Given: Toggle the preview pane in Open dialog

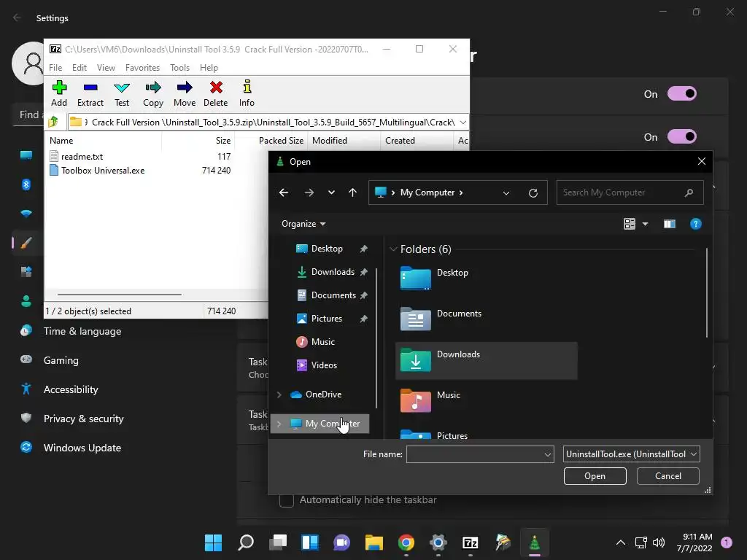Looking at the screenshot, I should [x=670, y=224].
